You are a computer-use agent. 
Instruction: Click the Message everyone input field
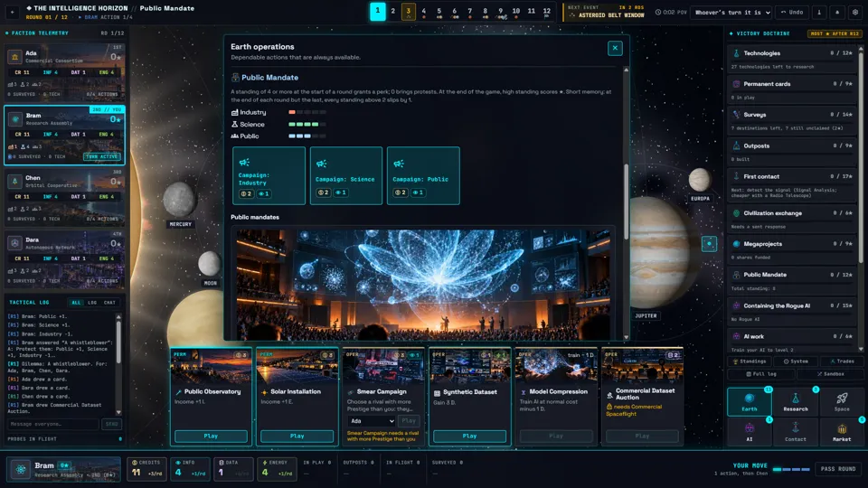(52, 424)
